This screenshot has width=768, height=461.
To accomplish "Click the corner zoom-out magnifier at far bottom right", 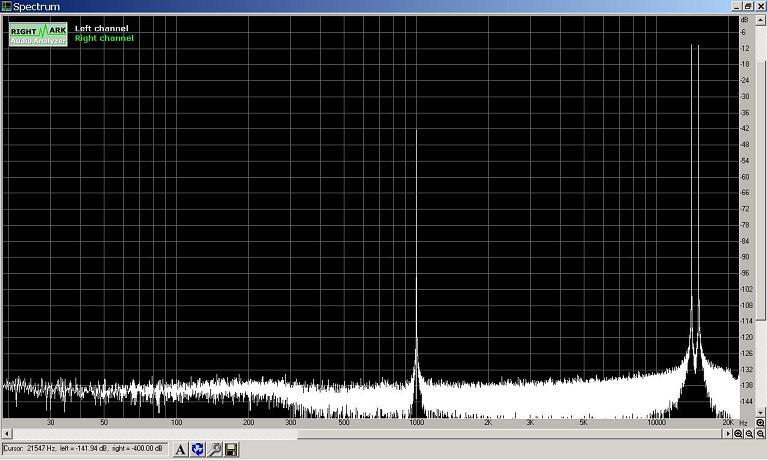I will click(x=760, y=434).
